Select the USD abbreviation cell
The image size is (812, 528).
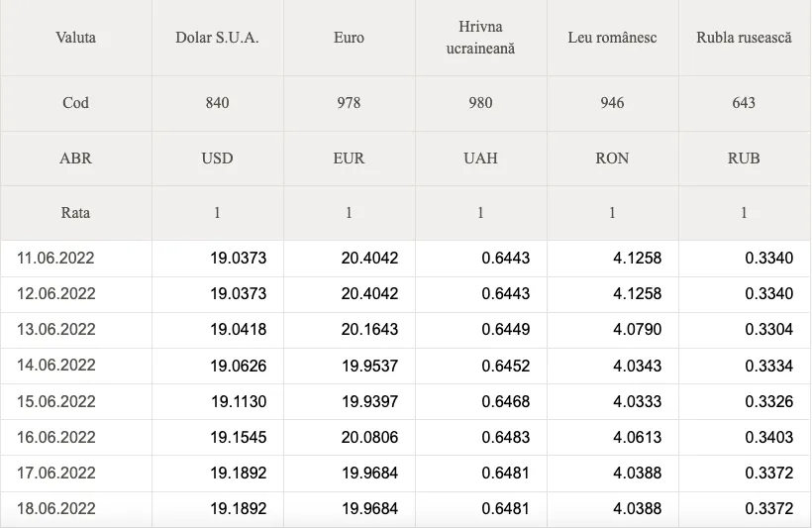[217, 158]
